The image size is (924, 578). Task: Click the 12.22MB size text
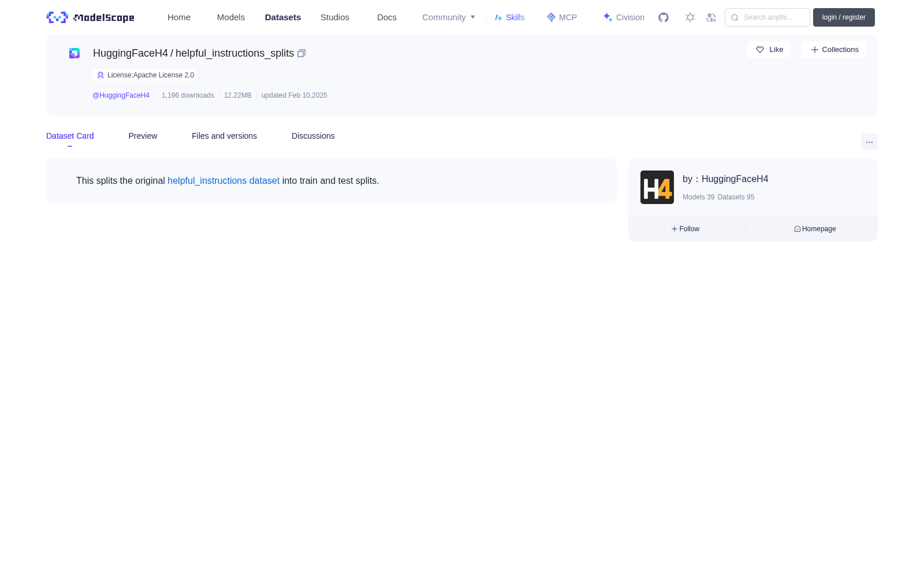tap(238, 95)
